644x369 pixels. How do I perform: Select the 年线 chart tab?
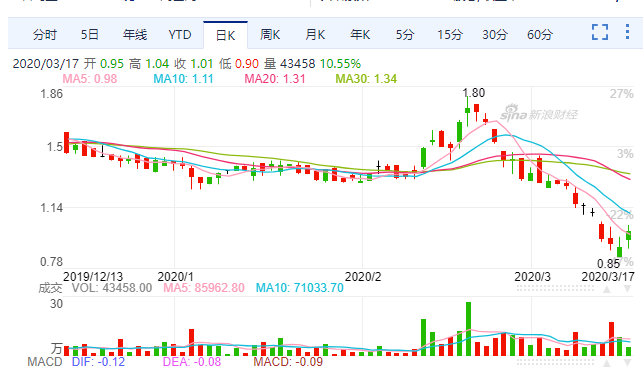pyautogui.click(x=135, y=35)
